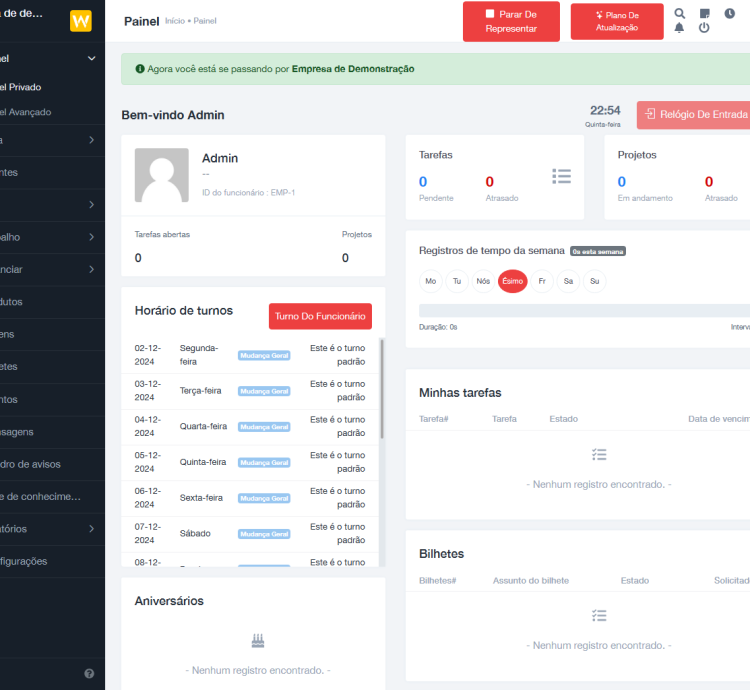Image resolution: width=750 pixels, height=690 pixels.
Task: Click the Parar De Representar button
Action: [511, 21]
